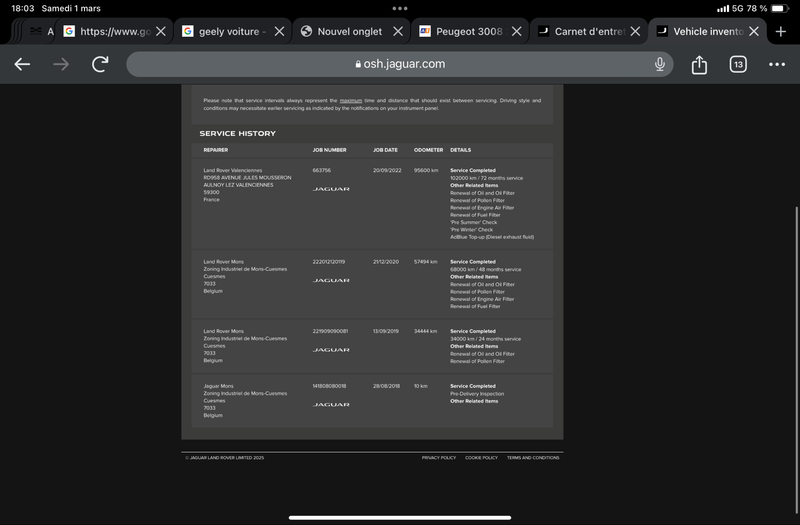This screenshot has width=800, height=525.
Task: Open a new tab with plus
Action: point(781,32)
